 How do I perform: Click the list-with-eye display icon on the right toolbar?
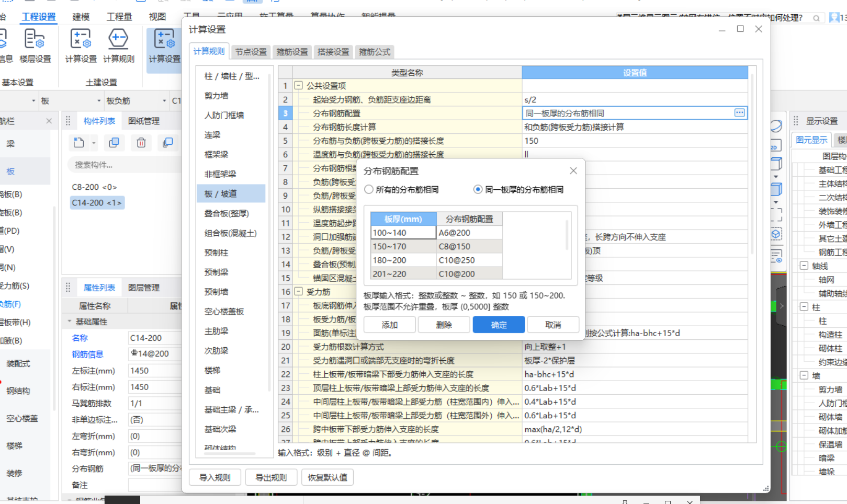(776, 256)
